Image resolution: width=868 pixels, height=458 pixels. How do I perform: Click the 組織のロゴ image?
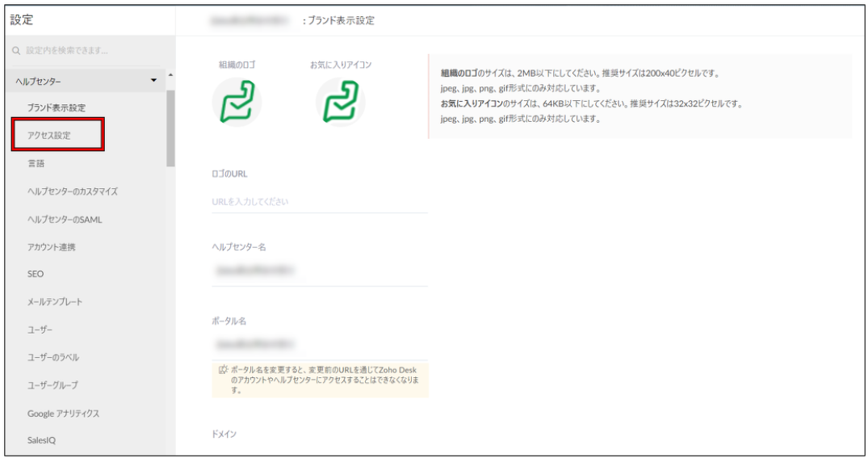(x=237, y=102)
